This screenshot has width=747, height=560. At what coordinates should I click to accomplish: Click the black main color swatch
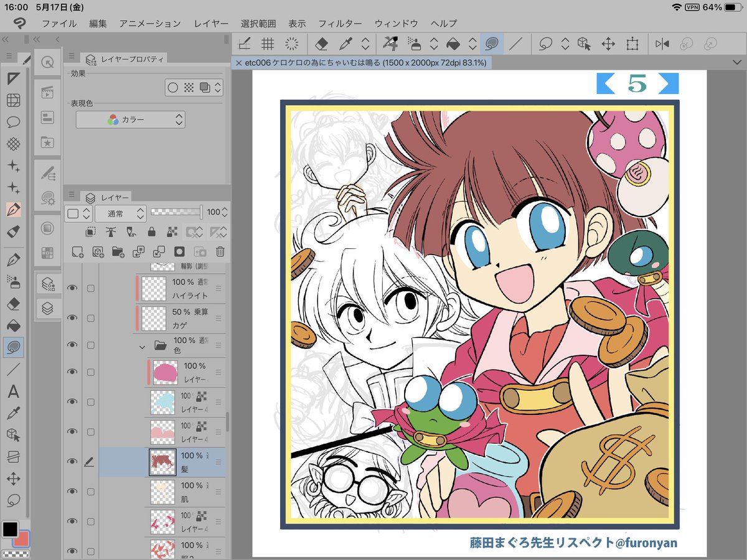(x=11, y=530)
